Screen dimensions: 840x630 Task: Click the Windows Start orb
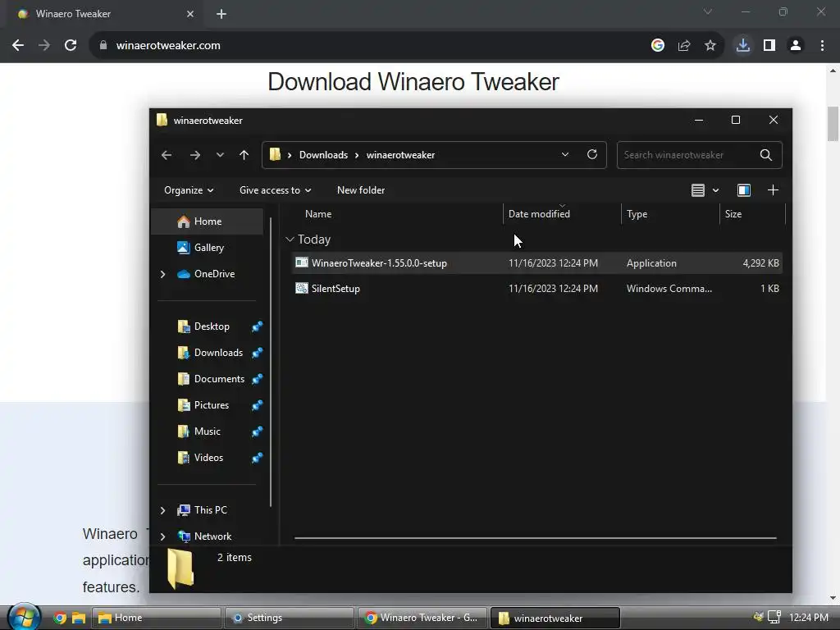(24, 617)
